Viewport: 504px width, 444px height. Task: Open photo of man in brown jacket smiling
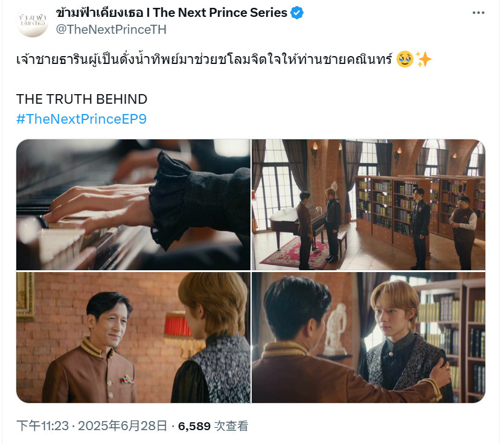[133, 337]
